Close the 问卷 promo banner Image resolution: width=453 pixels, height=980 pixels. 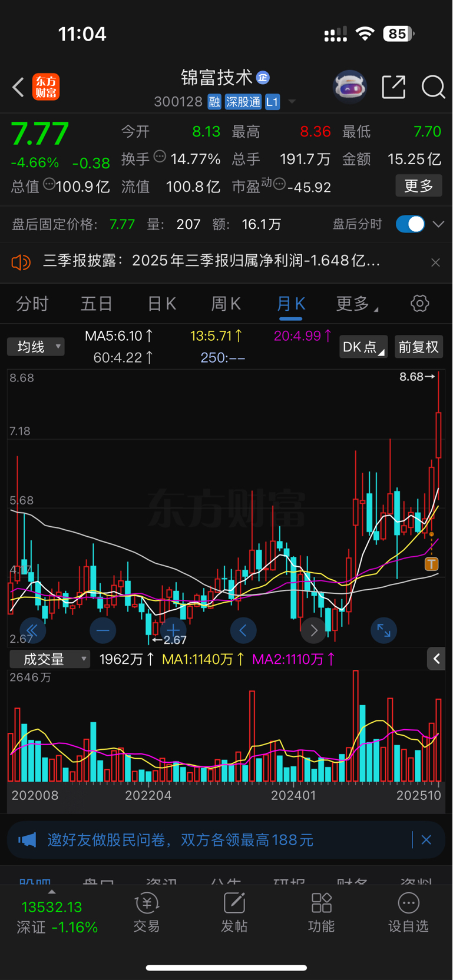pos(426,840)
